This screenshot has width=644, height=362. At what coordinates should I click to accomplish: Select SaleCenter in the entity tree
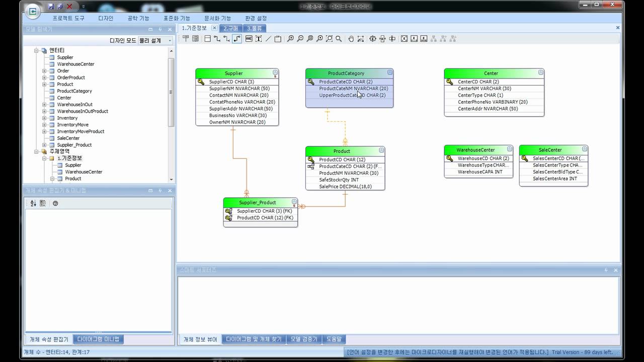point(68,138)
